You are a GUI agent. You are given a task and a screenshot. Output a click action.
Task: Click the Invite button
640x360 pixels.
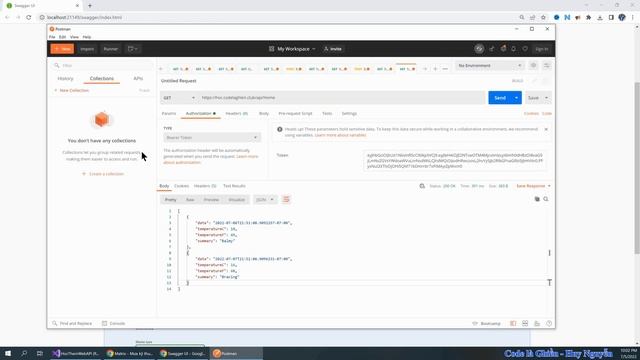333,49
